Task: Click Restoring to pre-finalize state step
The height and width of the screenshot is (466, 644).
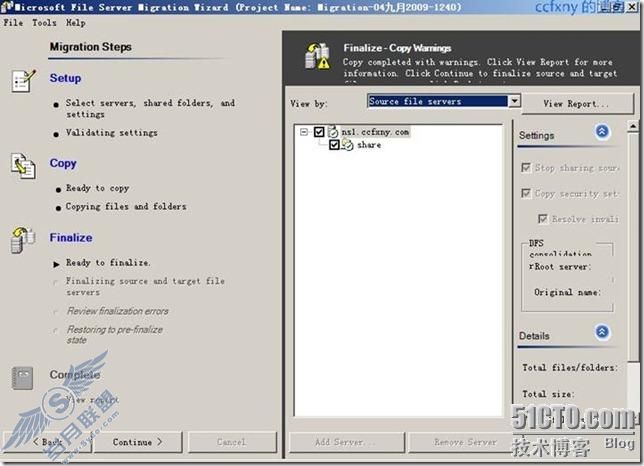Action: [115, 335]
